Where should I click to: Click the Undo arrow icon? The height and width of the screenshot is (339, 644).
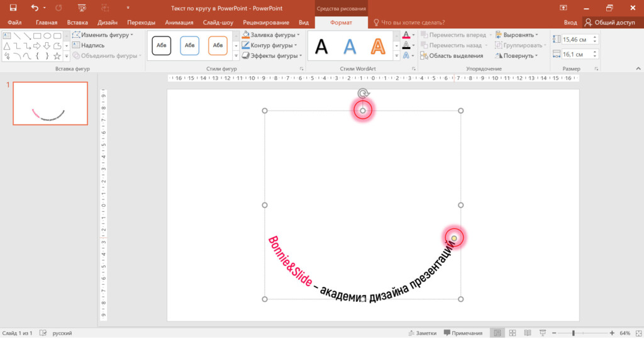click(x=35, y=8)
